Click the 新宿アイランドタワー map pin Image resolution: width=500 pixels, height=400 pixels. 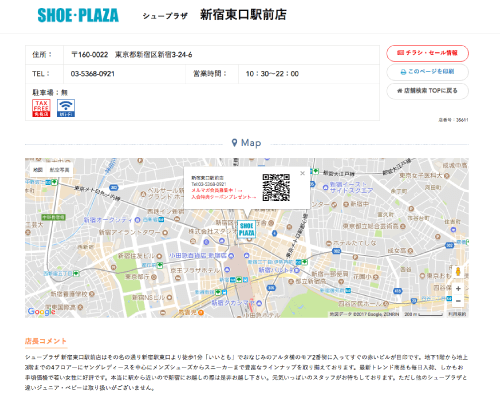(165, 233)
